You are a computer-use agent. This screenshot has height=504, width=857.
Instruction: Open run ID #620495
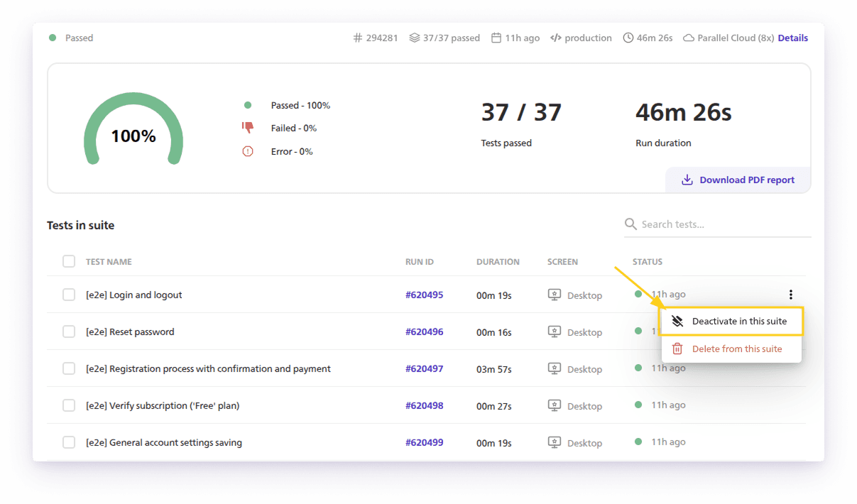[x=424, y=295]
